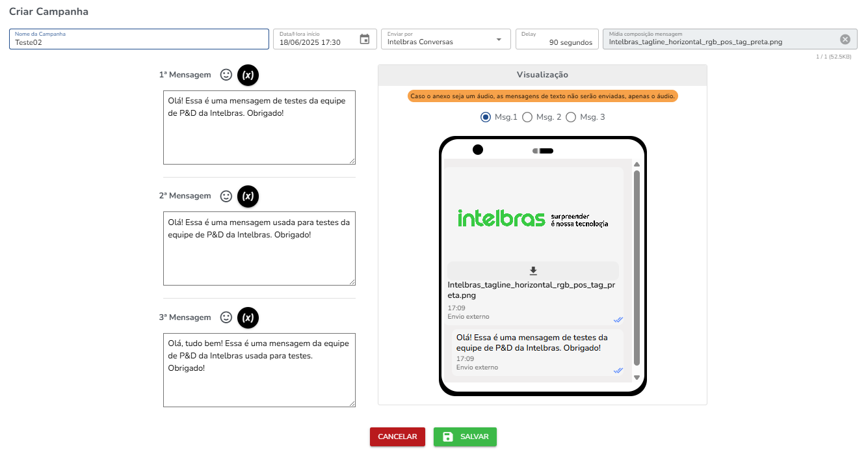Screen dimensions: 868x456
Task: Click the Delay seconds field
Action: [557, 39]
